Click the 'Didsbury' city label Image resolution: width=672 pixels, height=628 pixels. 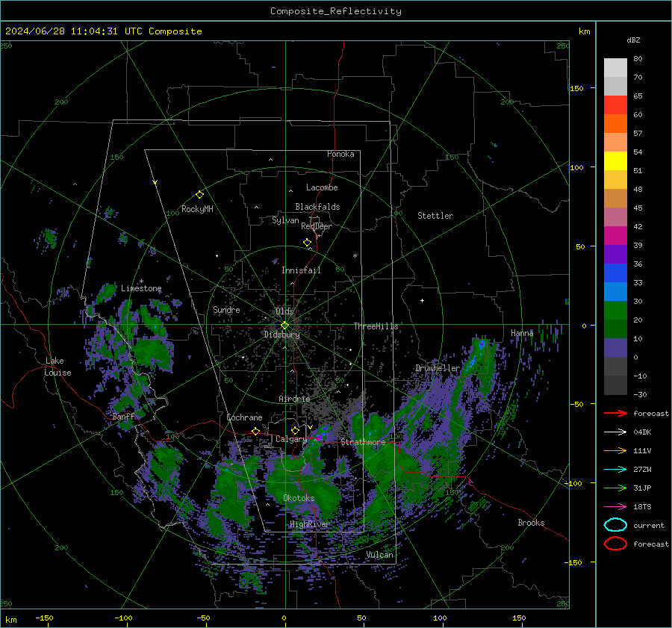(x=281, y=335)
